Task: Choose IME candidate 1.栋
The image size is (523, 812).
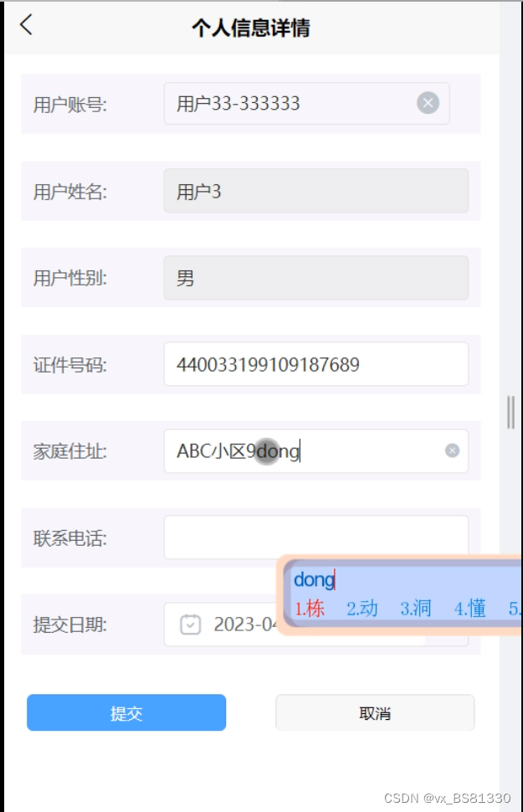Action: coord(310,608)
